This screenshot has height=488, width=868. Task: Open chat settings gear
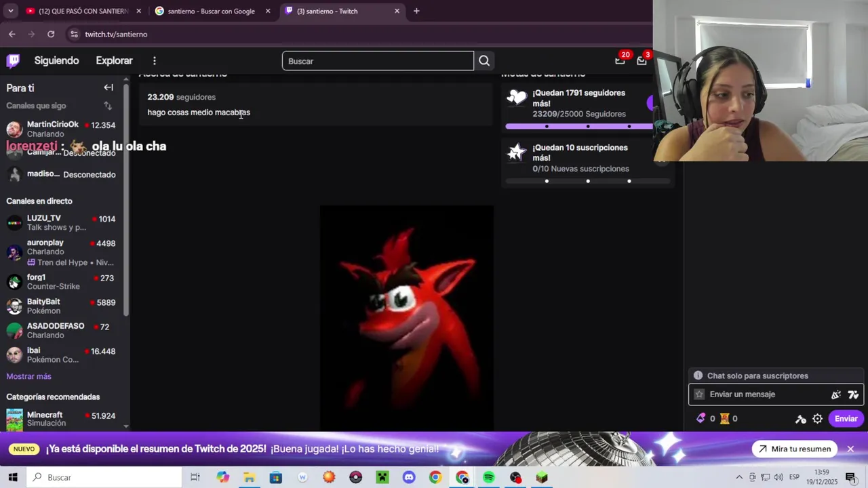tap(818, 419)
